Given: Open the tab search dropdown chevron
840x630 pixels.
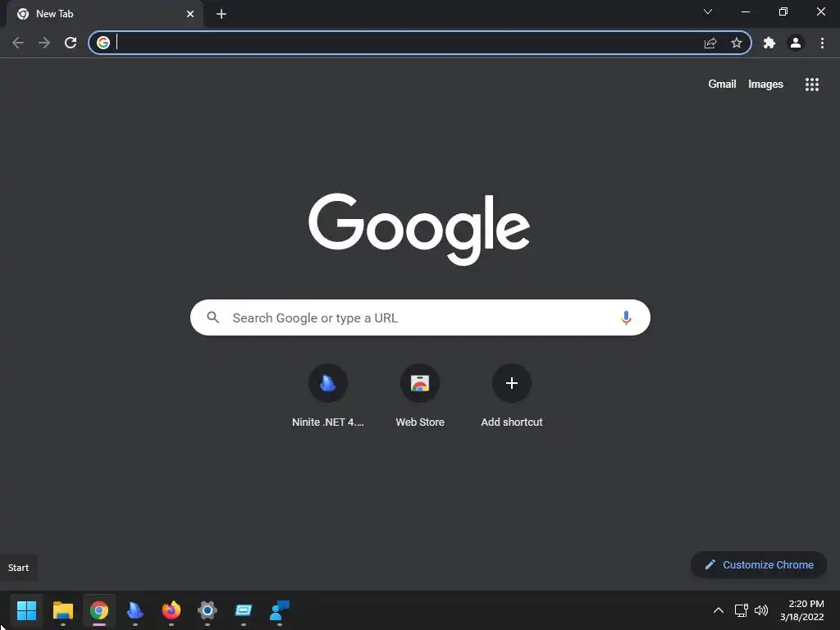Looking at the screenshot, I should pyautogui.click(x=708, y=11).
